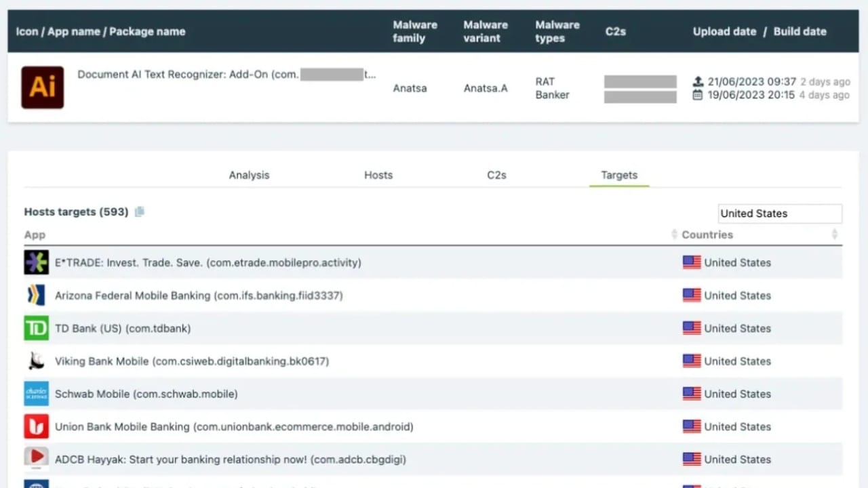This screenshot has width=868, height=488.
Task: Click the Document AI Text Recognizer app name
Action: [x=226, y=75]
